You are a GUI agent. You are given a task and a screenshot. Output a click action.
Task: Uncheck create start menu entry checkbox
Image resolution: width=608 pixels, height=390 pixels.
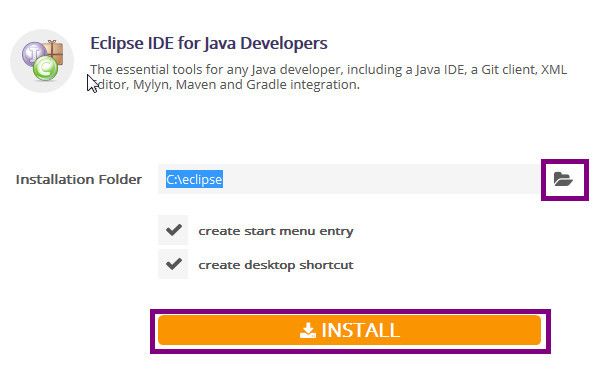pos(173,230)
